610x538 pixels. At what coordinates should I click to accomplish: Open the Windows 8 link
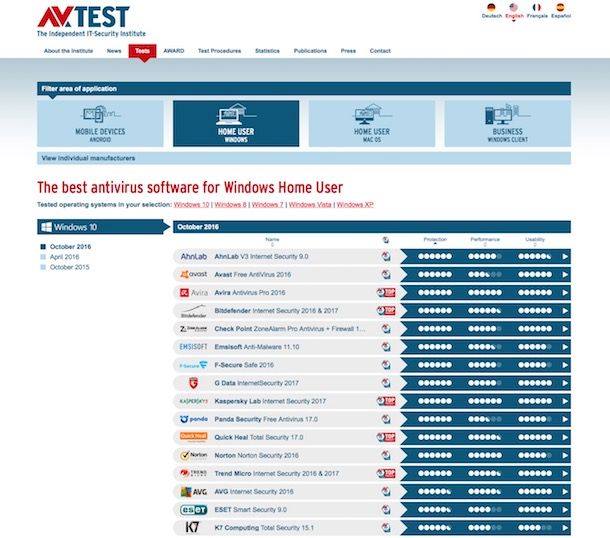(x=230, y=205)
